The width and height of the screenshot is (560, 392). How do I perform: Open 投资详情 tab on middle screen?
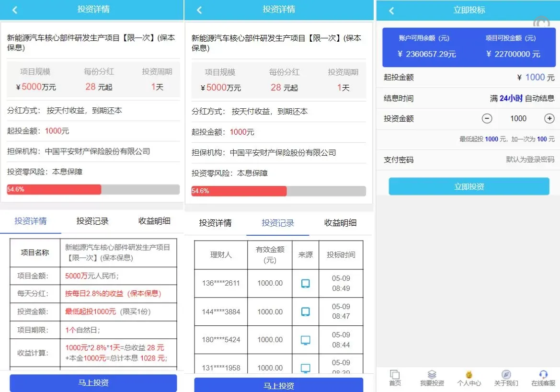tap(215, 223)
